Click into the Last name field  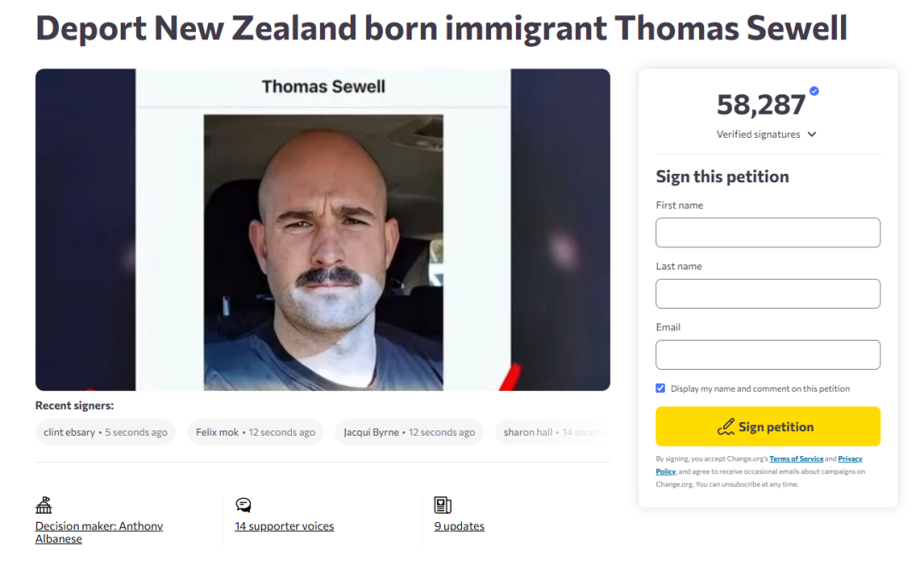tap(767, 294)
